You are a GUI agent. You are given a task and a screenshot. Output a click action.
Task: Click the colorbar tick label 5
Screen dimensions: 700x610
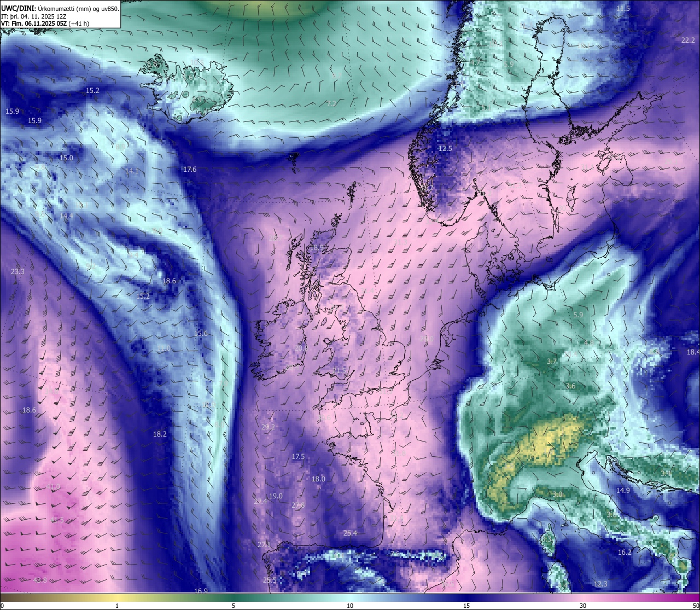(234, 606)
